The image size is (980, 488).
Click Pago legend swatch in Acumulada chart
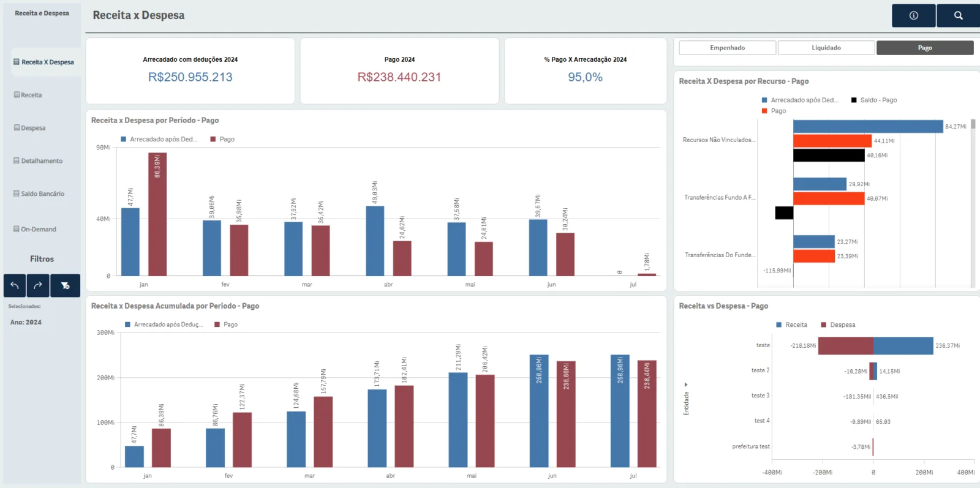pyautogui.click(x=217, y=325)
